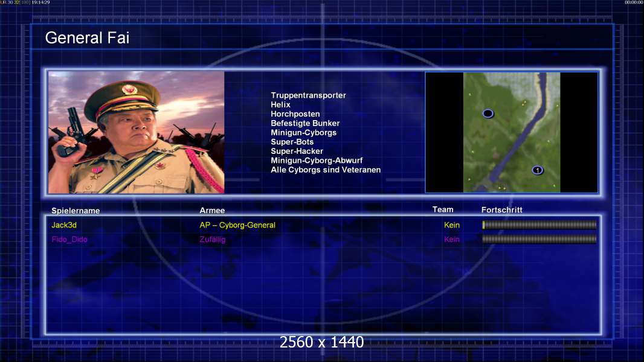The width and height of the screenshot is (644, 362).
Task: Select the 'Super-Hacker' list entry
Action: [x=297, y=151]
